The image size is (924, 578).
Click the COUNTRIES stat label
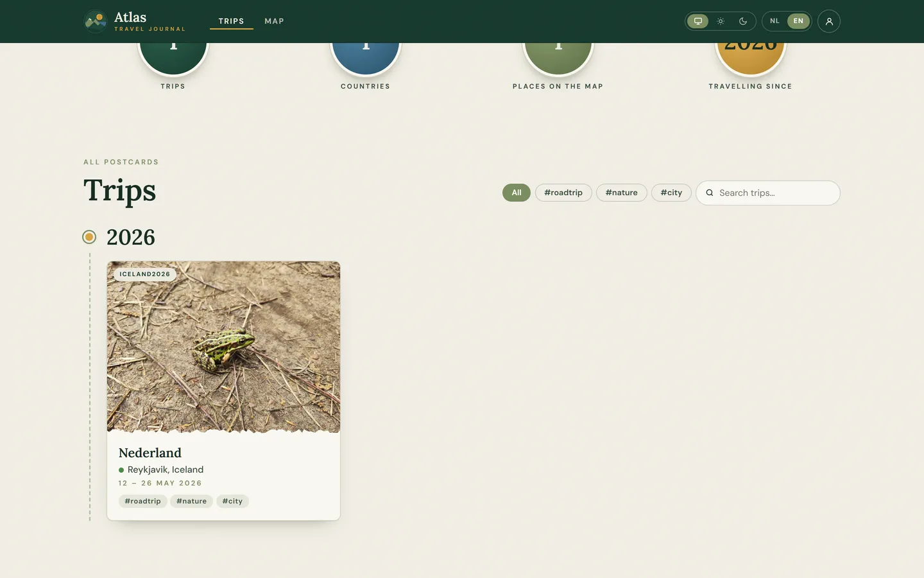point(366,86)
